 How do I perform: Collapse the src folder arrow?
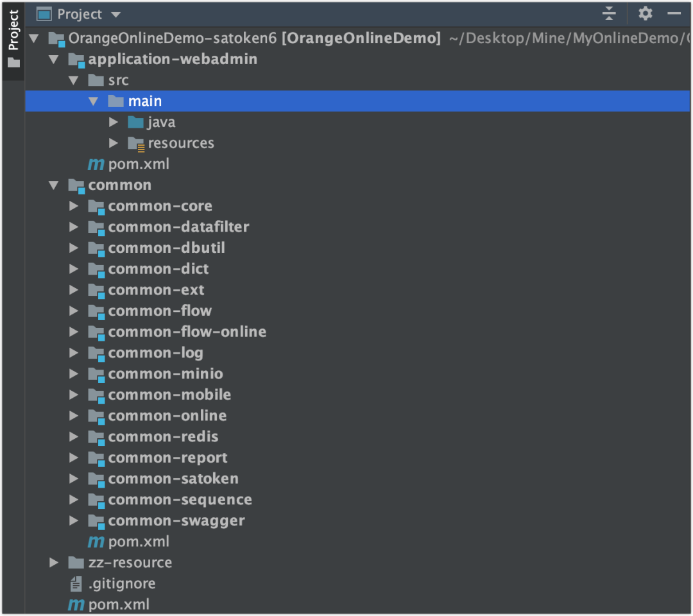[73, 80]
